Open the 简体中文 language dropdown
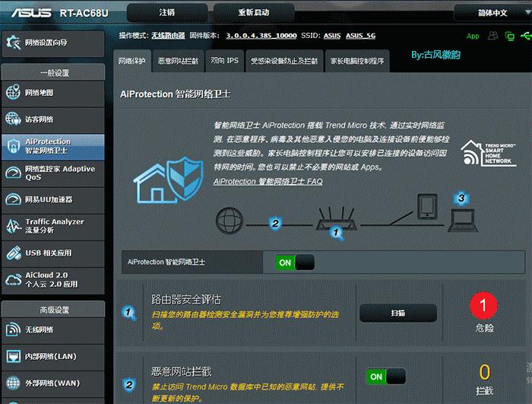The width and height of the screenshot is (532, 404). click(492, 13)
